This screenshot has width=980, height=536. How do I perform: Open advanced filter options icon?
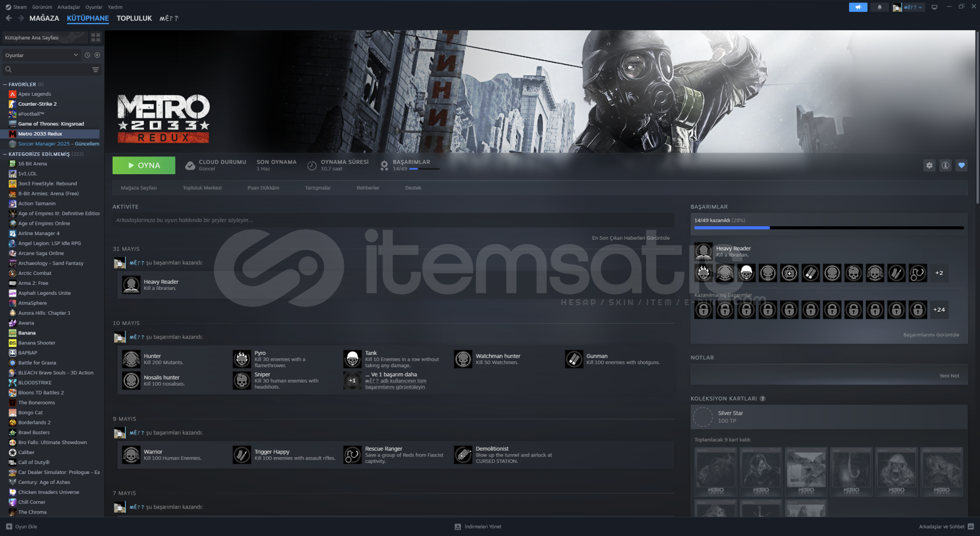96,69
